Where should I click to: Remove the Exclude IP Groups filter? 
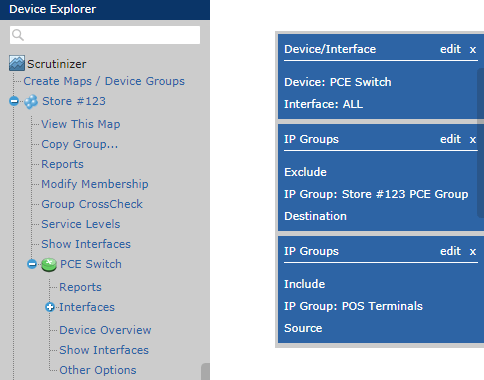(x=473, y=139)
